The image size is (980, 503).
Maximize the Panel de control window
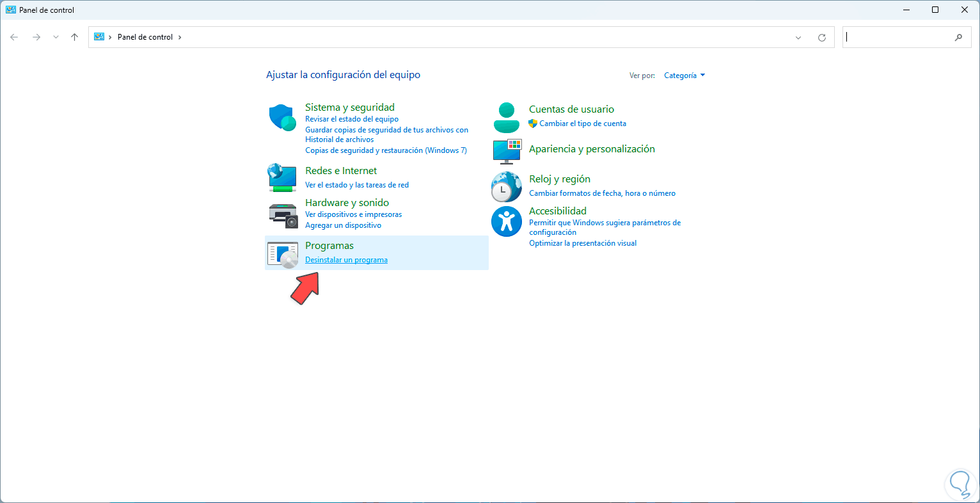(935, 10)
